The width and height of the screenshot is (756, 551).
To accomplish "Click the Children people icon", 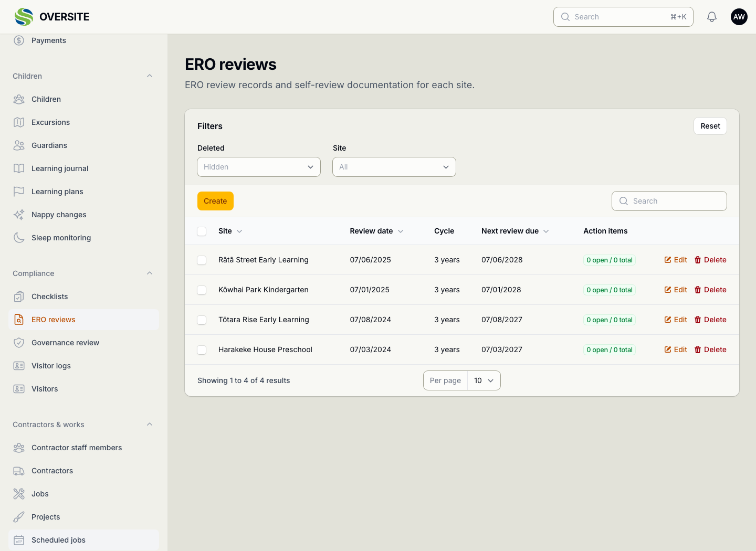I will (x=19, y=99).
